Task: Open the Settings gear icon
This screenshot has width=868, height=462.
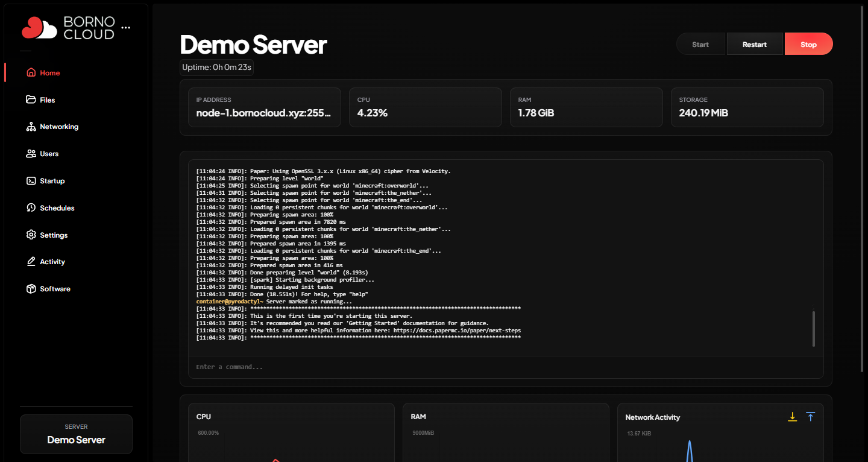Action: coord(31,235)
